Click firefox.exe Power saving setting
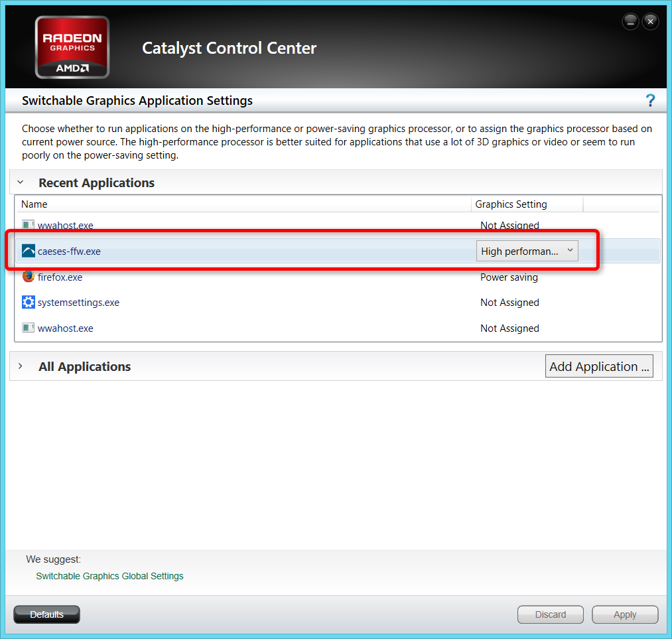Screen dimensions: 672x639 [x=509, y=277]
